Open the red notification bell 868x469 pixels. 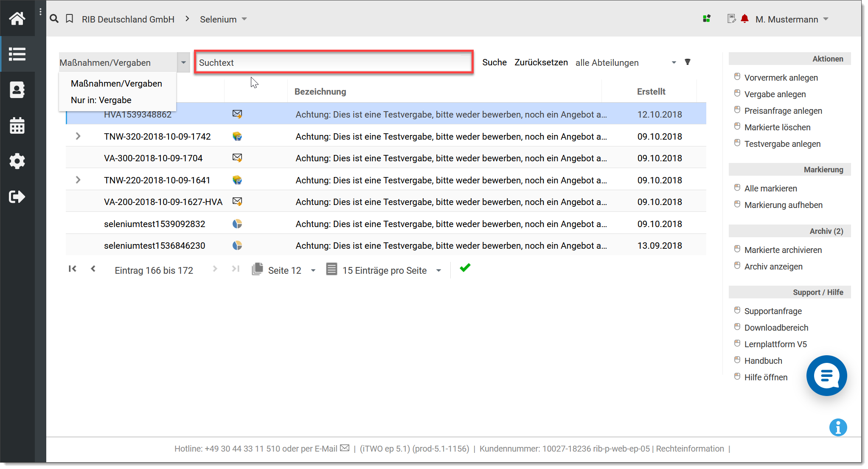744,19
